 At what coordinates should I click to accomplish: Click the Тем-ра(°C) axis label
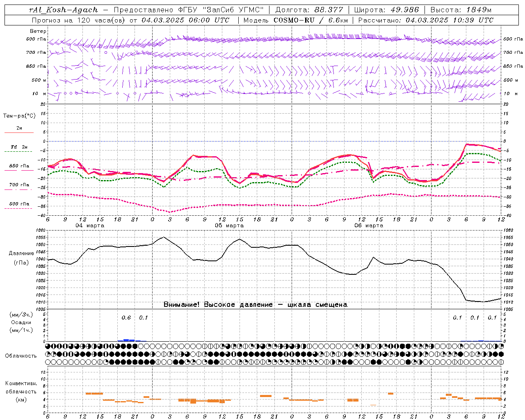(19, 116)
